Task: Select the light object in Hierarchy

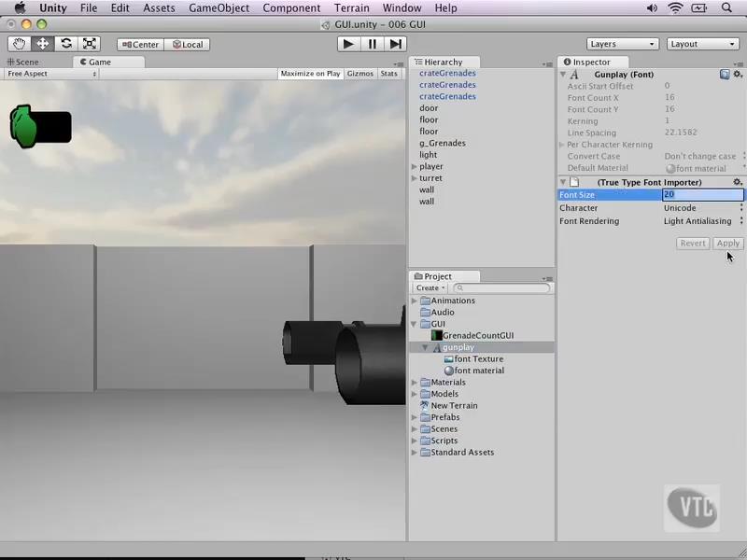Action: [429, 155]
